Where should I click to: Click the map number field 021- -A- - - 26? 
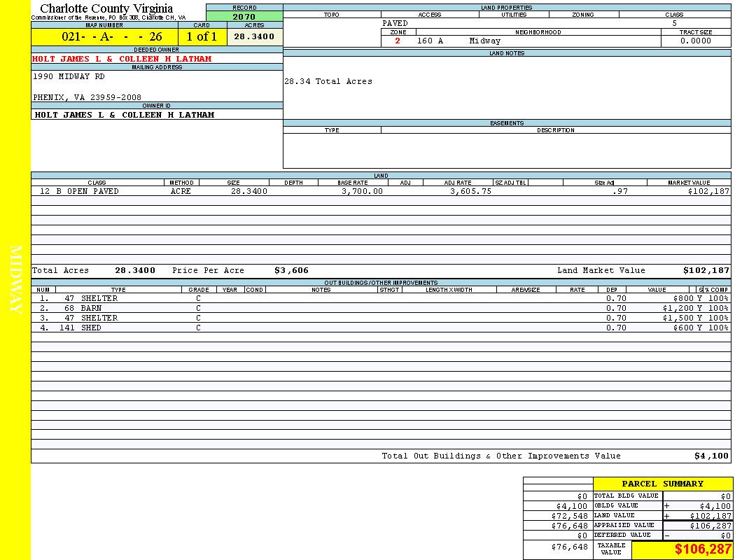click(x=104, y=36)
